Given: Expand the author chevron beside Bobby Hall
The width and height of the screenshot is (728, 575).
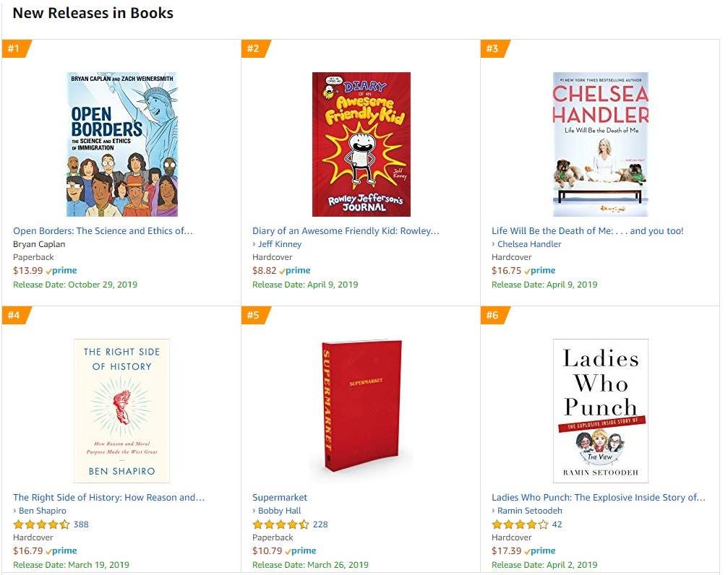Looking at the screenshot, I should click(x=256, y=510).
